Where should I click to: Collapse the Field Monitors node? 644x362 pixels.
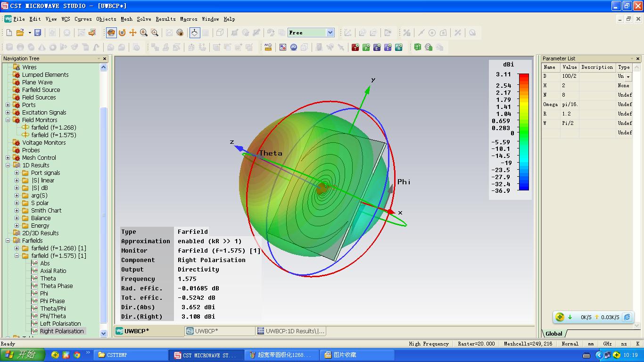point(8,120)
